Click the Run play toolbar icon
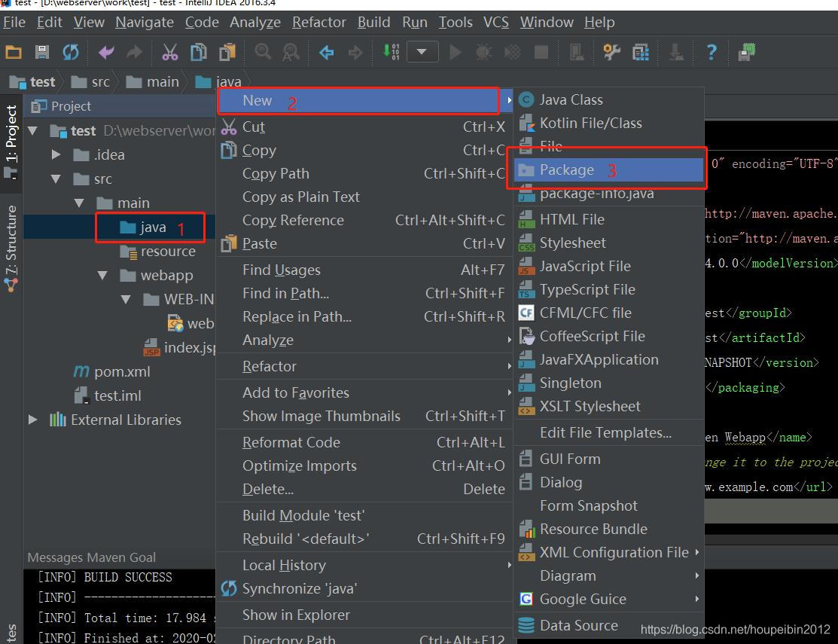This screenshot has width=838, height=644. point(456,52)
